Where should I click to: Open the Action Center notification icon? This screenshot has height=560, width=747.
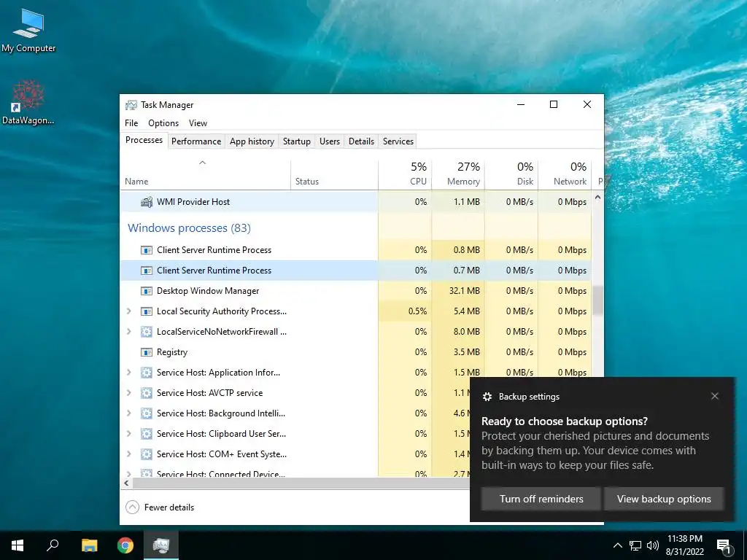(x=724, y=545)
